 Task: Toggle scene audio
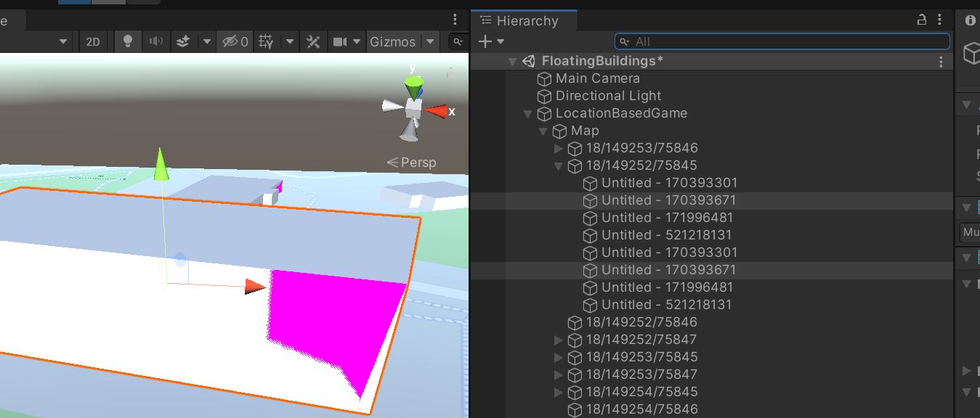[155, 41]
